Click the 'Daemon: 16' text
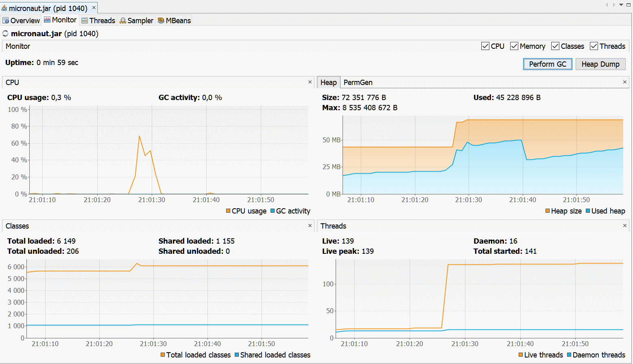633x364 pixels. point(495,241)
